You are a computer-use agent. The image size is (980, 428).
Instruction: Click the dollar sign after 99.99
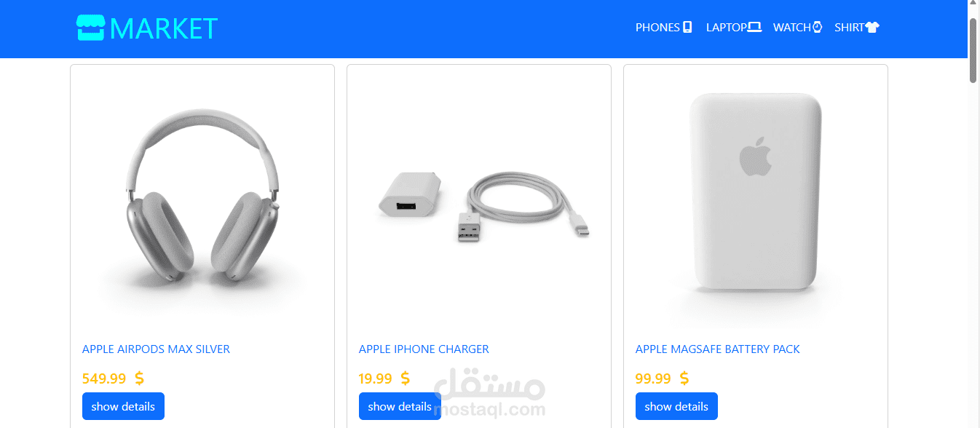[684, 379]
